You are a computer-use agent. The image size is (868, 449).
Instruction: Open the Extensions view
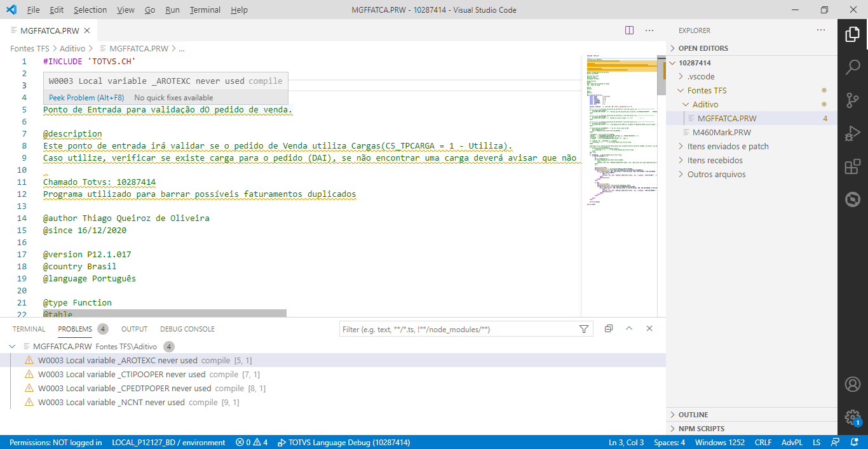click(852, 166)
